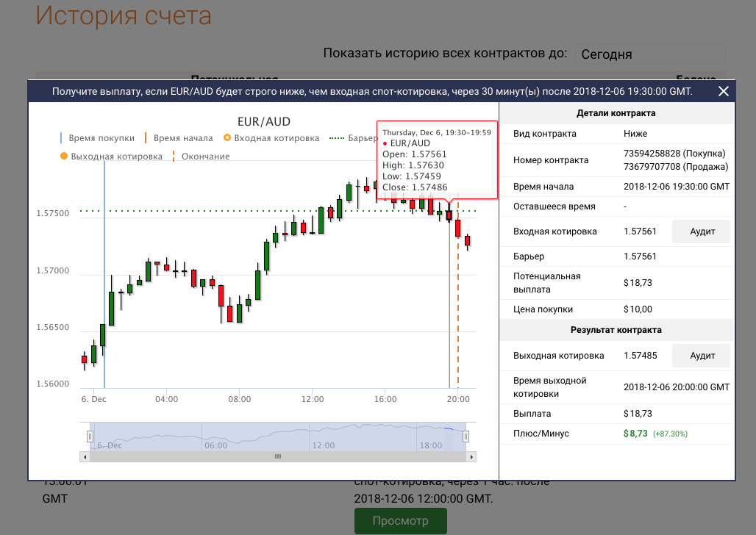Click the blue purchase time line on chart
The height and width of the screenshot is (535, 756).
(x=104, y=294)
